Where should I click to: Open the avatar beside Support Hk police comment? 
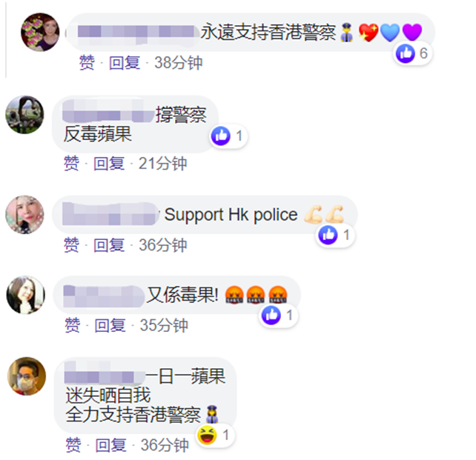pyautogui.click(x=25, y=214)
